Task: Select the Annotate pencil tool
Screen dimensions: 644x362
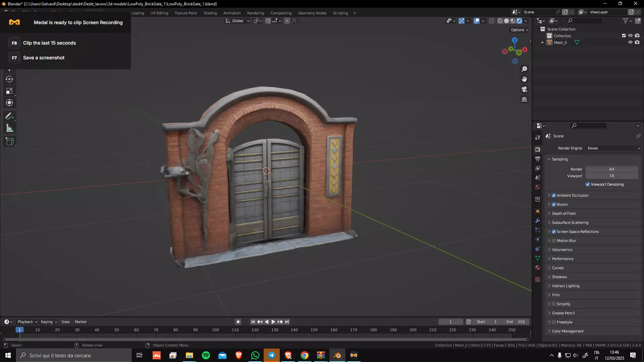Action: pos(9,116)
